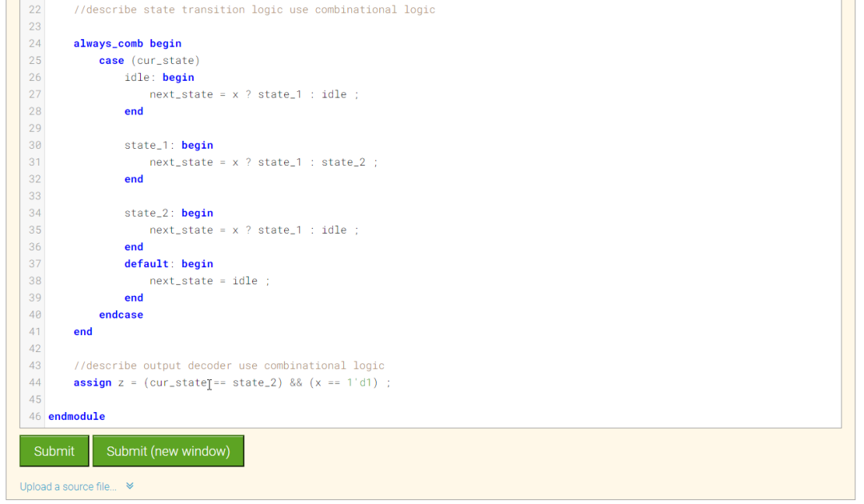Viewport: 864px width, 504px height.
Task: Click the end keyword on line 28
Action: (x=134, y=111)
